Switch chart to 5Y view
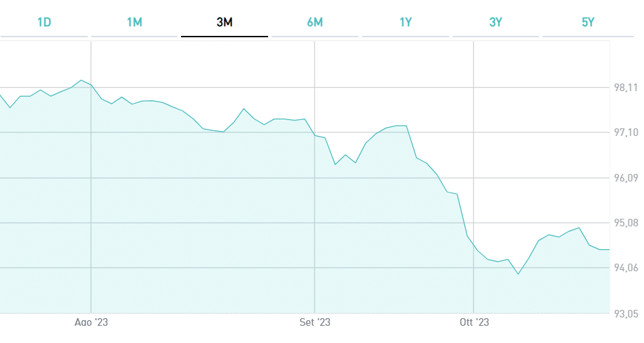The width and height of the screenshot is (644, 343). [x=588, y=22]
